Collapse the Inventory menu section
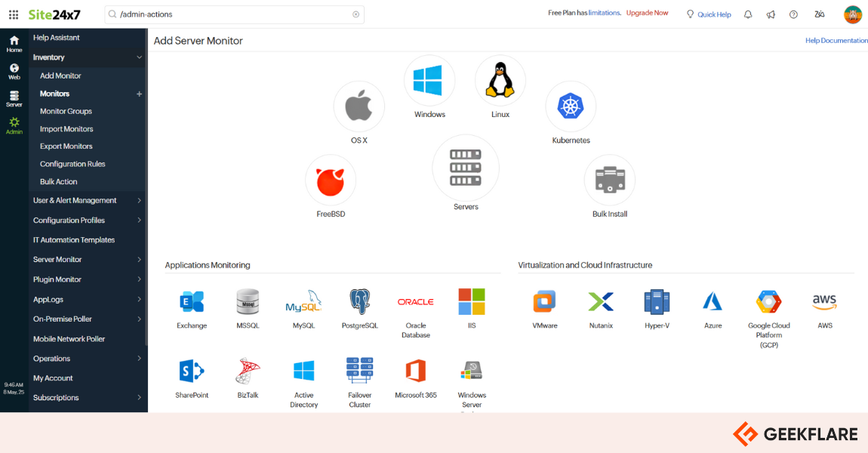This screenshot has width=868, height=453. coord(139,57)
